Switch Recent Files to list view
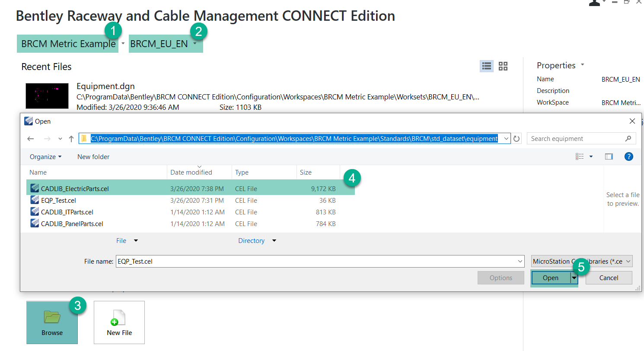 (x=487, y=66)
